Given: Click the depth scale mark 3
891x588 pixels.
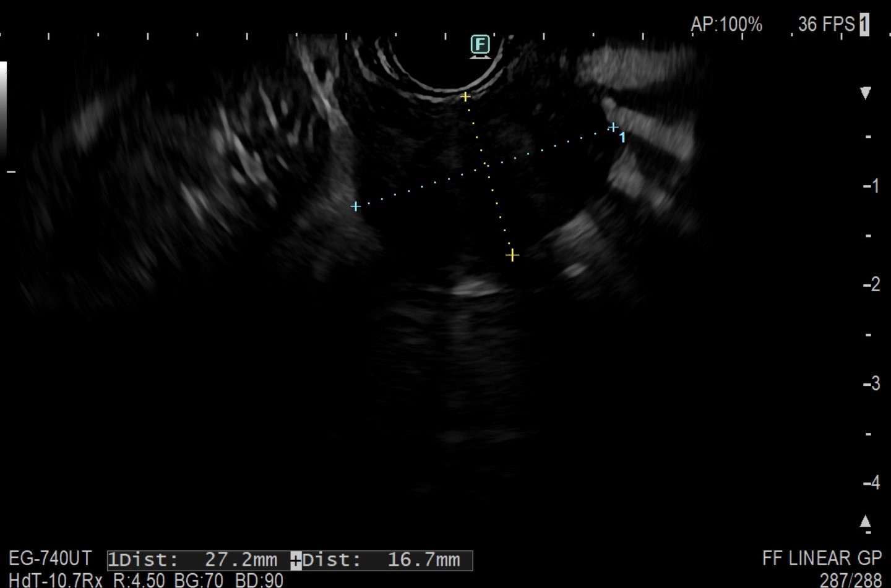Looking at the screenshot, I should tap(871, 383).
